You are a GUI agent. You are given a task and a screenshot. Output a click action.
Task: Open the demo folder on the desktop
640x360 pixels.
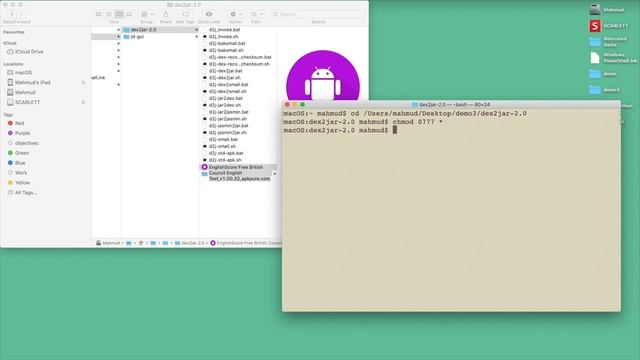pyautogui.click(x=603, y=74)
